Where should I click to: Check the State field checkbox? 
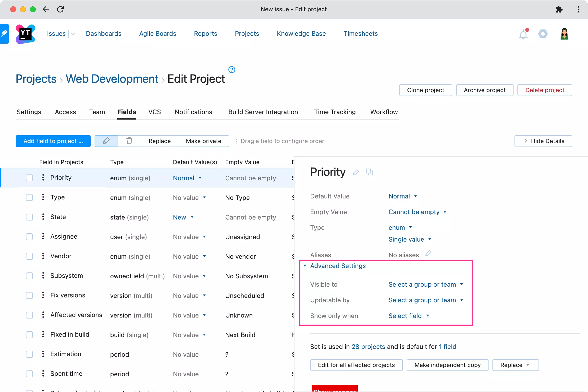click(29, 217)
